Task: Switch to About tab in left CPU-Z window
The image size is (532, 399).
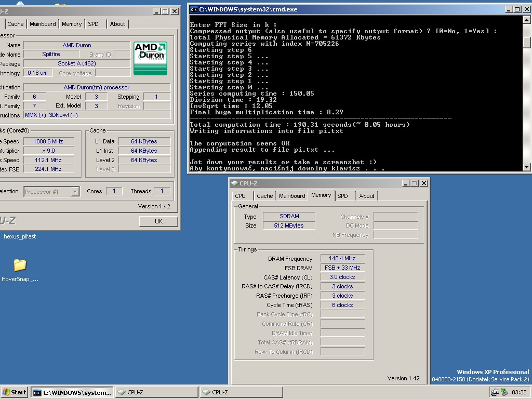Action: [x=117, y=24]
